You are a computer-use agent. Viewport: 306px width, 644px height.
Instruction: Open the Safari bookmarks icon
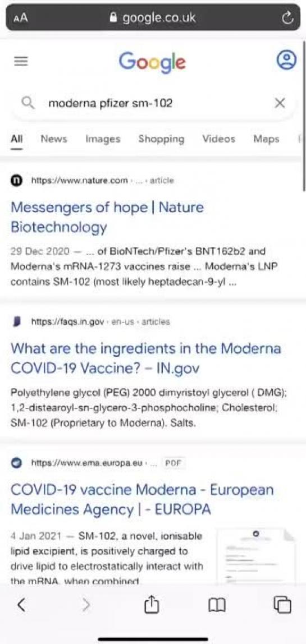tap(217, 605)
